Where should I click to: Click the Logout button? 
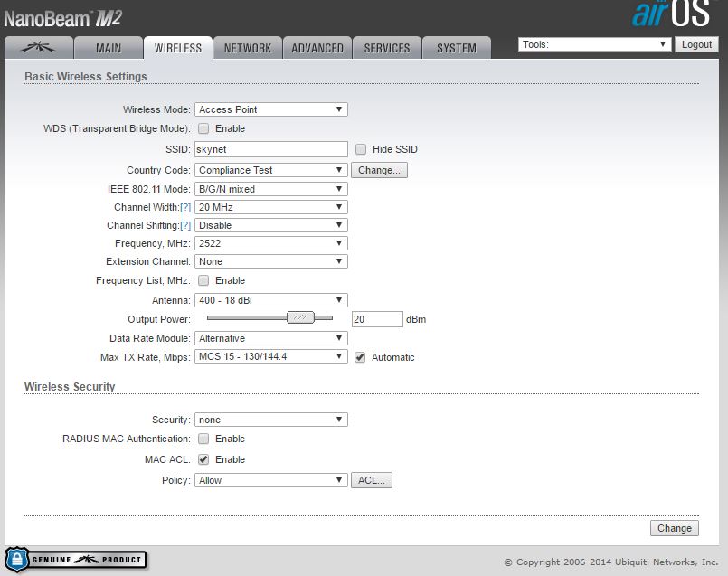[x=696, y=44]
